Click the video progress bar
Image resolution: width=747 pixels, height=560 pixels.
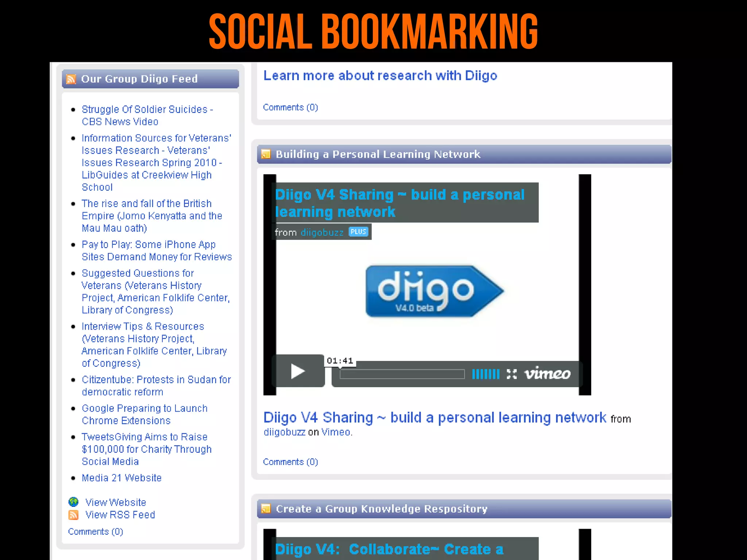402,374
